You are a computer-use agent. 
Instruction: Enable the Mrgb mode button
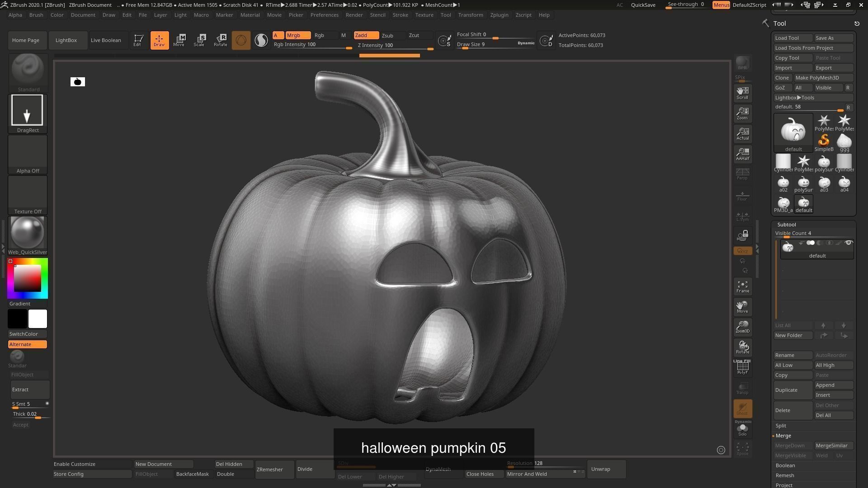[298, 35]
